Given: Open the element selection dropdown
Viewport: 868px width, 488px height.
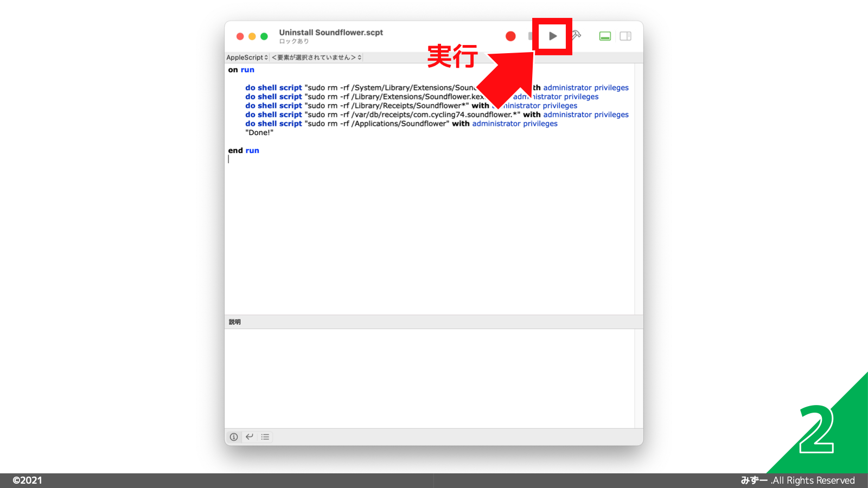Looking at the screenshot, I should pyautogui.click(x=316, y=57).
